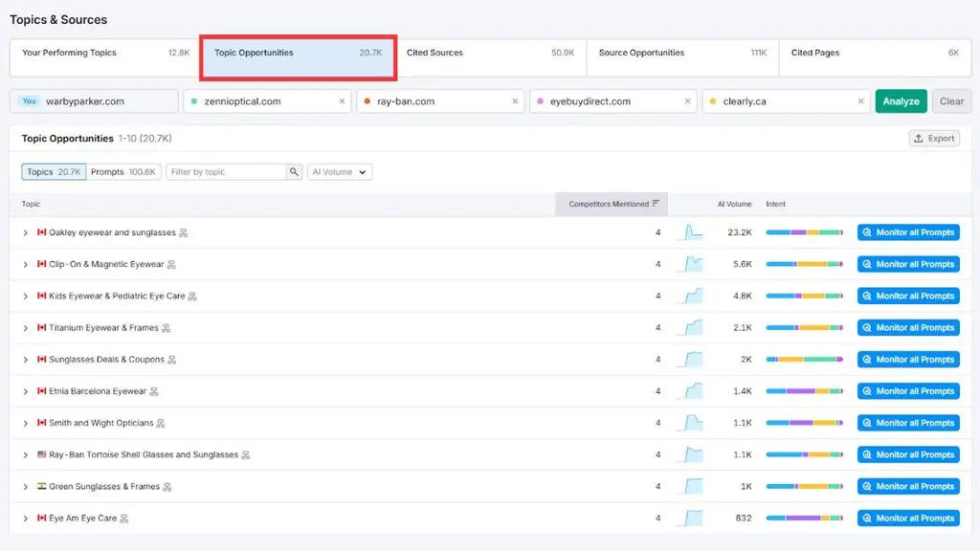The height and width of the screenshot is (551, 980).
Task: Monitor all Prompts for Titanium Eyewear & Frames
Action: point(908,328)
